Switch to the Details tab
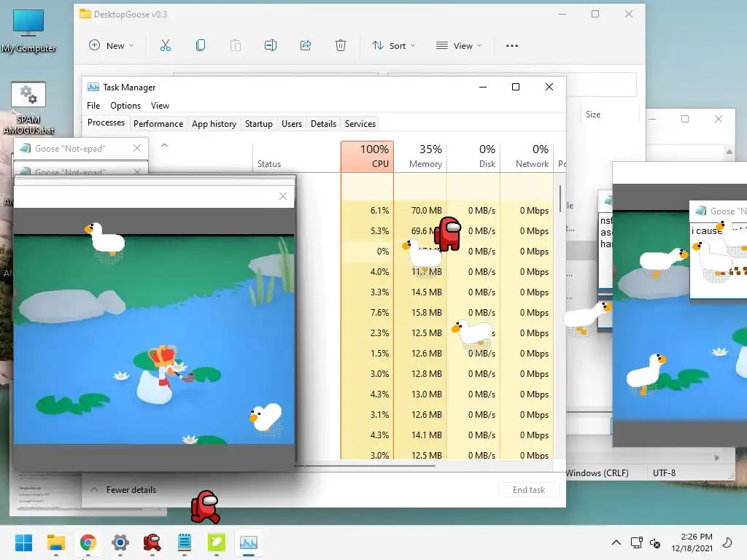The image size is (747, 560). coord(323,124)
